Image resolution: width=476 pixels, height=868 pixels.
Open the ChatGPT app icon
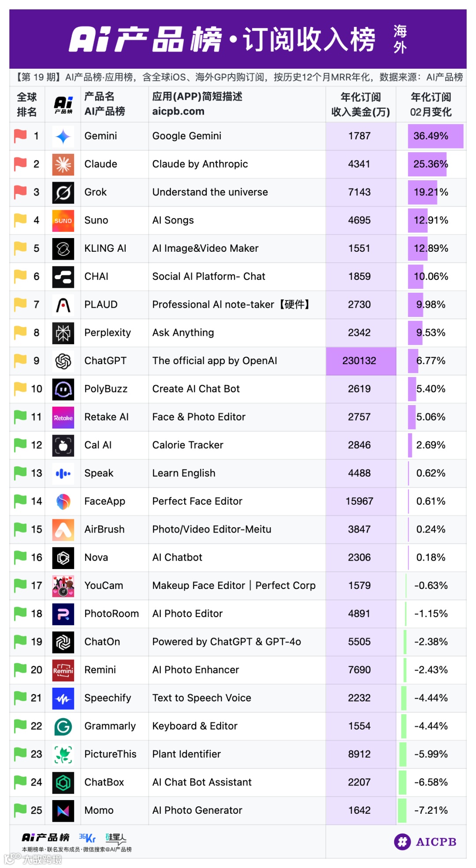[x=63, y=361]
